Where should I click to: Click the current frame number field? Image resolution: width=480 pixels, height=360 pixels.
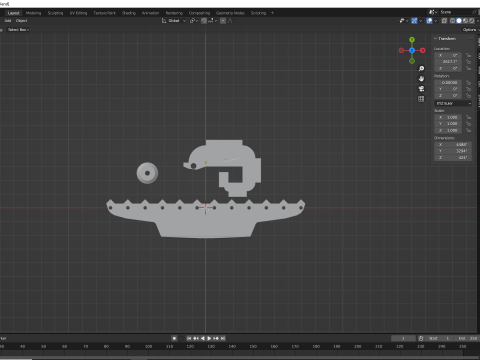coord(403,338)
